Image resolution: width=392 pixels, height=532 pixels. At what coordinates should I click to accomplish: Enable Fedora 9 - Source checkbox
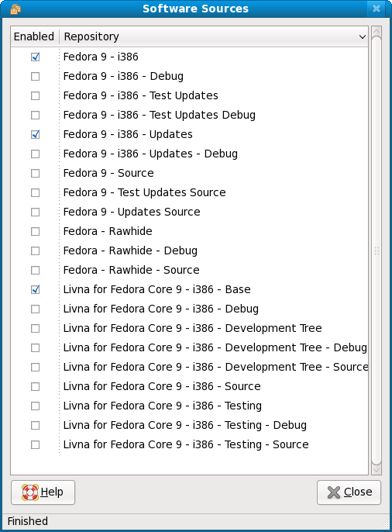35,174
